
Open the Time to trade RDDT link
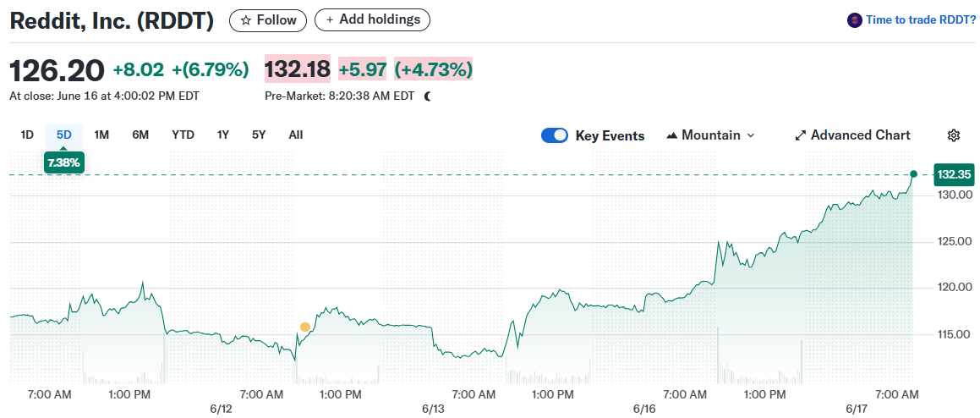[921, 20]
